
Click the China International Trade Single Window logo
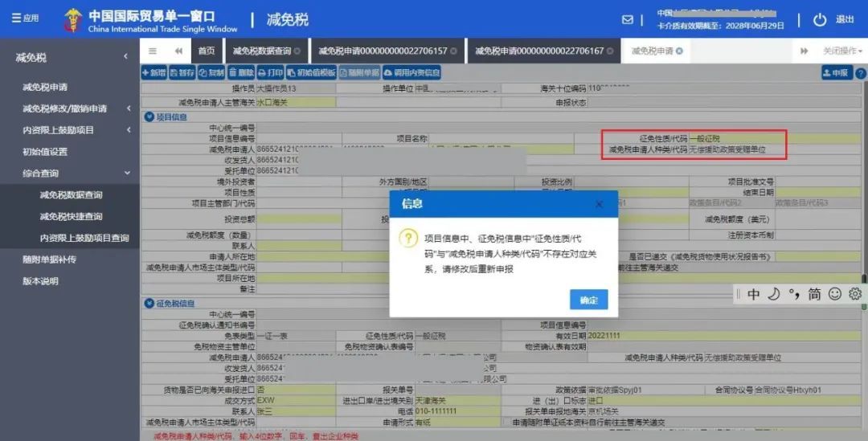pyautogui.click(x=151, y=20)
